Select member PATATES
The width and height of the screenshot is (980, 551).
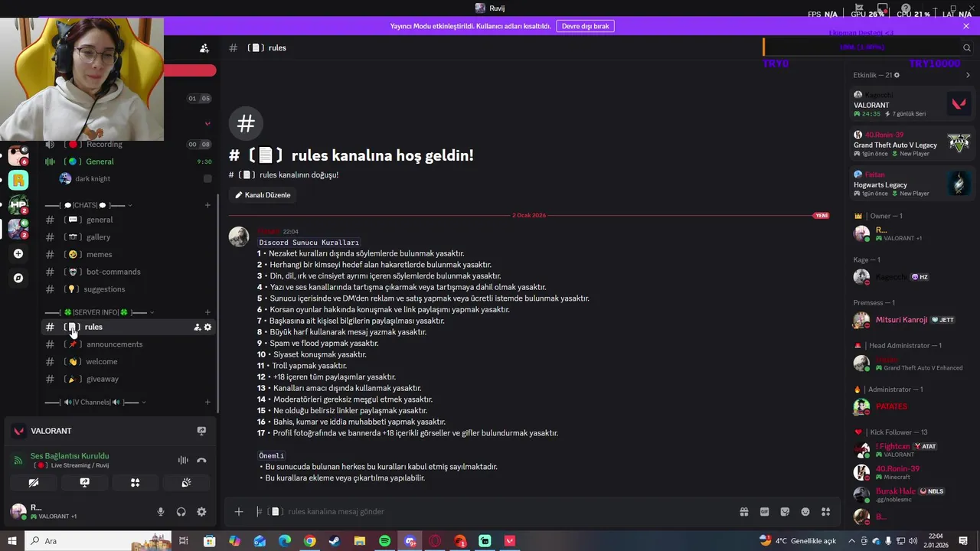[x=912, y=406]
